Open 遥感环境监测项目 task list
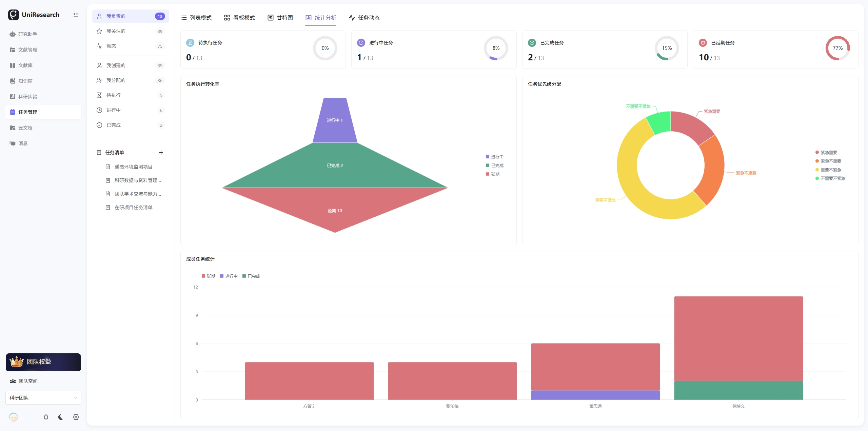This screenshot has width=868, height=431. (x=133, y=167)
